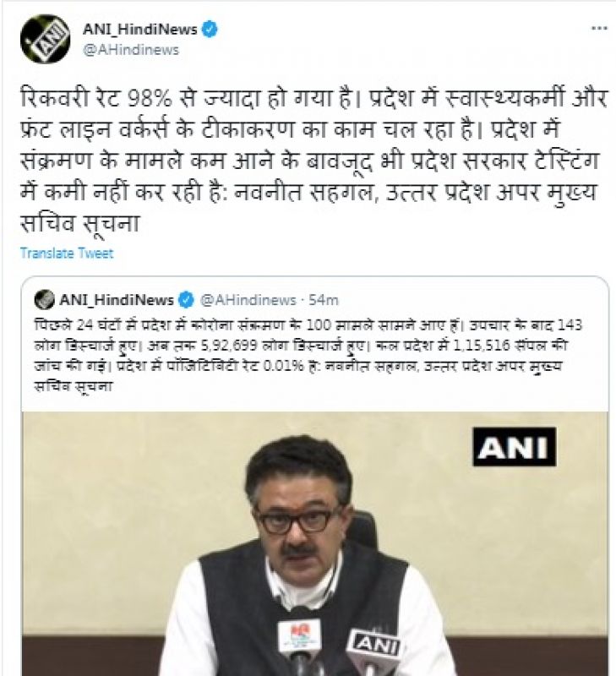This screenshot has width=616, height=676.
Task: Open the three-dot more options menu
Action: 599,29
